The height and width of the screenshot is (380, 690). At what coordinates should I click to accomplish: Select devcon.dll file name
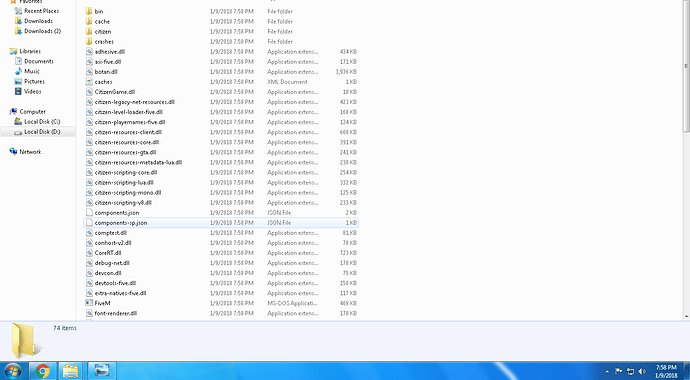pyautogui.click(x=108, y=273)
